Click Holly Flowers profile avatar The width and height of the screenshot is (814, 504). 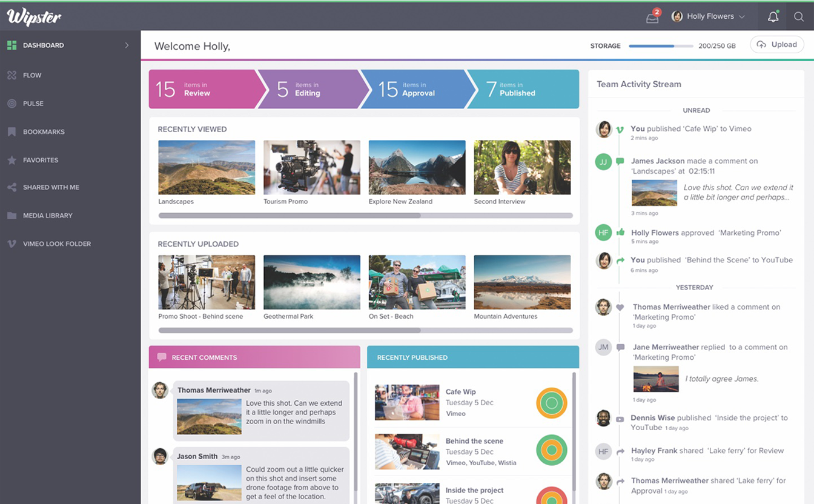click(x=677, y=16)
